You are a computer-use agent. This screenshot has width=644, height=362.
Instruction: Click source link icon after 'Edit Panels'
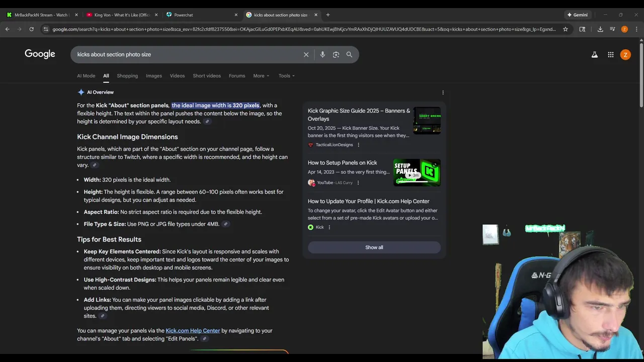pyautogui.click(x=205, y=339)
